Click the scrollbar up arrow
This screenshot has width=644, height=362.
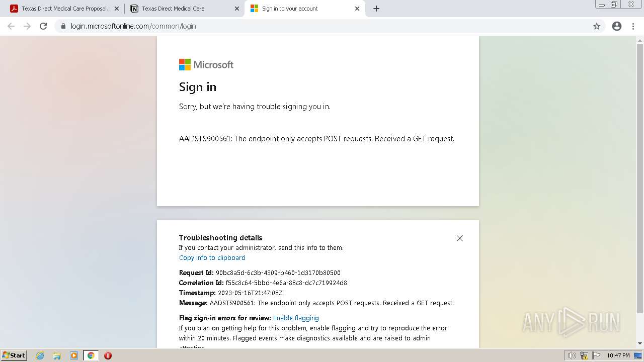tap(640, 40)
